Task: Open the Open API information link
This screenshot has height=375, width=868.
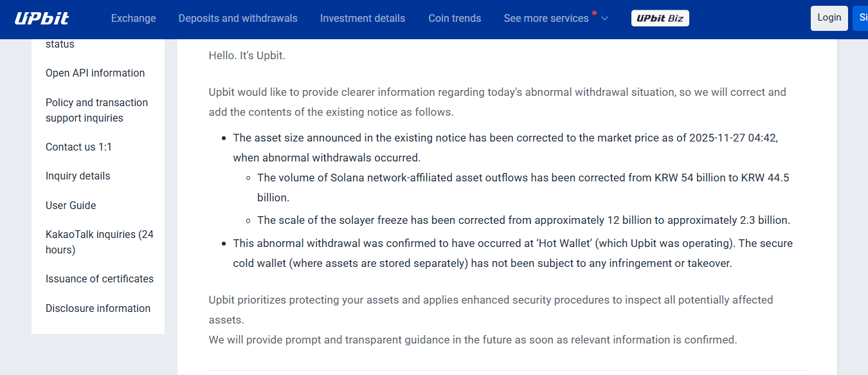Action: pos(95,73)
